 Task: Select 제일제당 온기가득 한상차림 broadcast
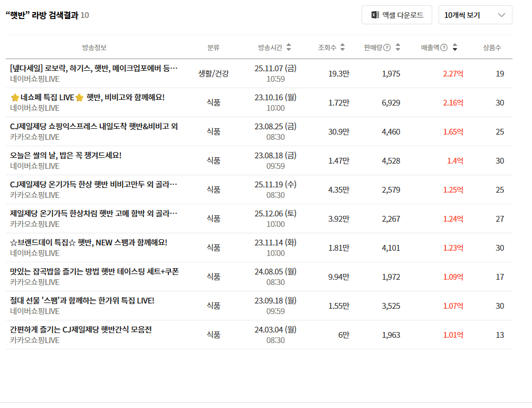point(94,213)
